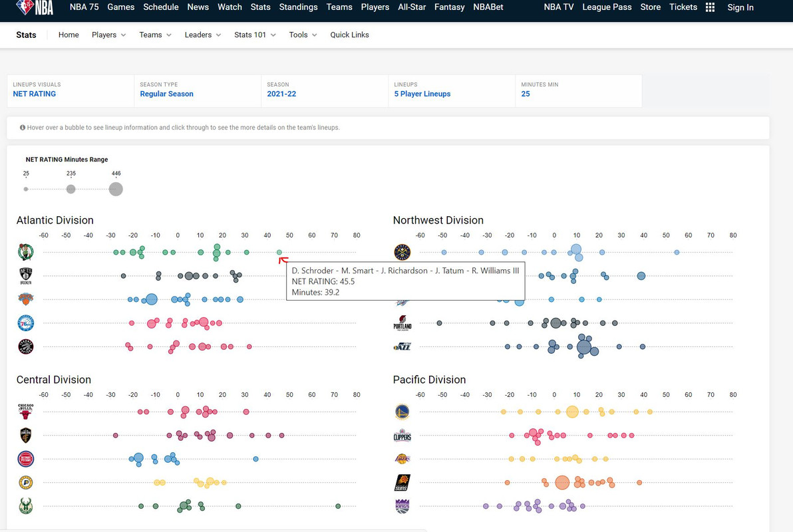Click the Sacramento Kings logo
The image size is (793, 532).
(x=402, y=505)
